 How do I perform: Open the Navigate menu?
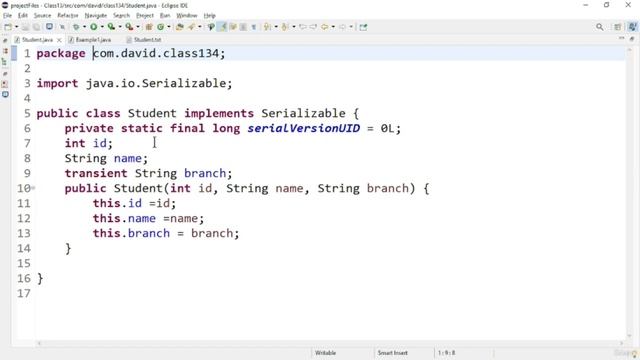click(96, 16)
